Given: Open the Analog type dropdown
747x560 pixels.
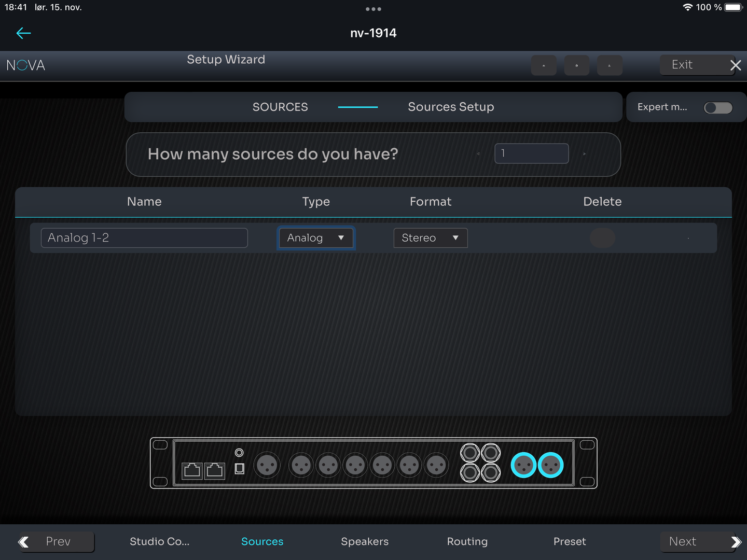Looking at the screenshot, I should coord(316,238).
